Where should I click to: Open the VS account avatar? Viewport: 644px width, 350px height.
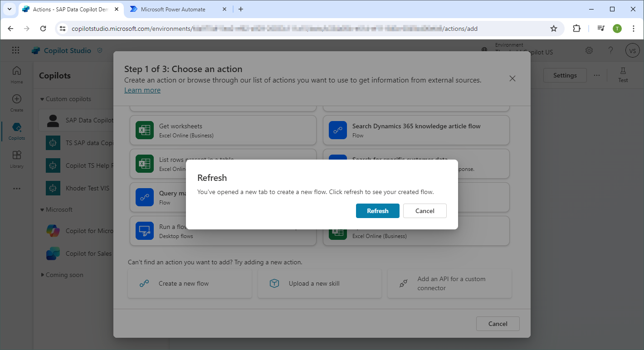pos(632,51)
